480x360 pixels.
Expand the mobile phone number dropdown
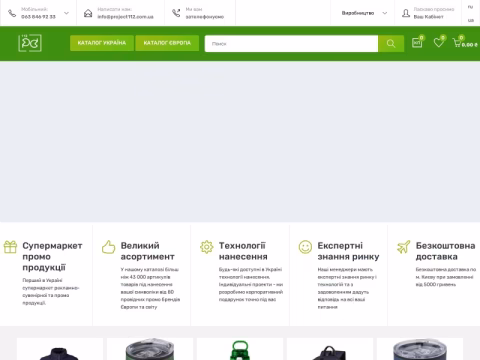[66, 13]
